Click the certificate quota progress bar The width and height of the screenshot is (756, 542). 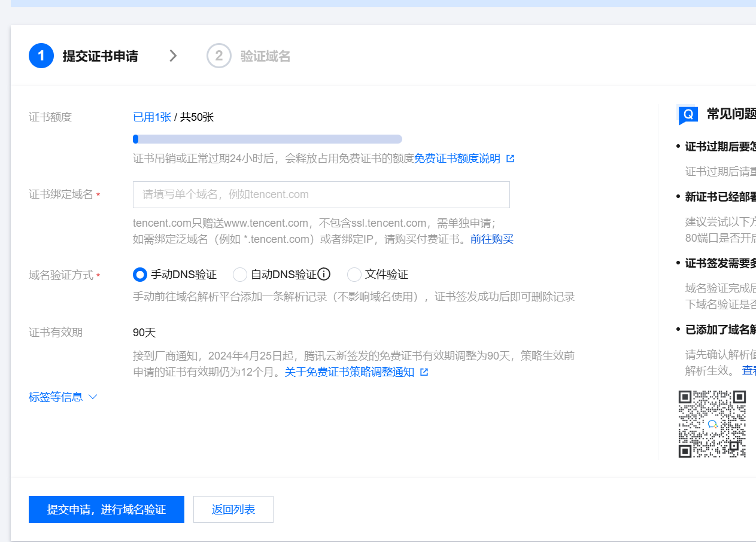coord(267,139)
